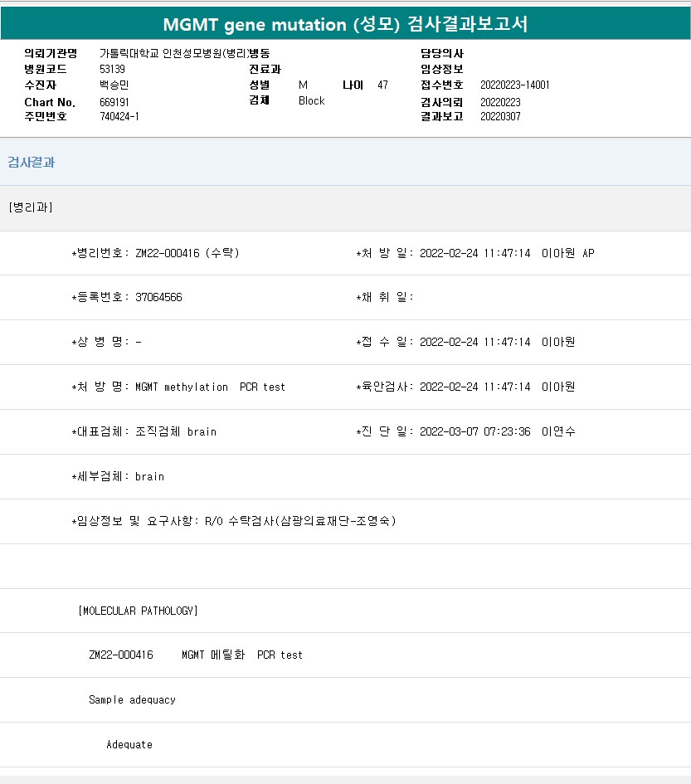691x784 pixels.
Task: Click the '임상정보' header label
Action: pos(441,69)
